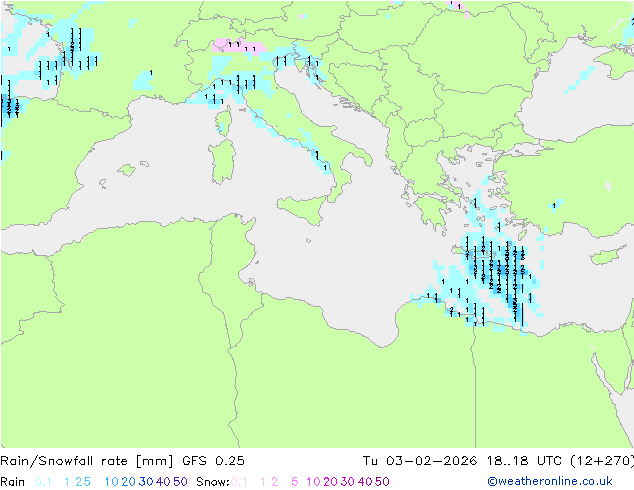The height and width of the screenshot is (490, 634).
Task: Open the weatheronline.co.uk copyright link
Action: click(550, 481)
